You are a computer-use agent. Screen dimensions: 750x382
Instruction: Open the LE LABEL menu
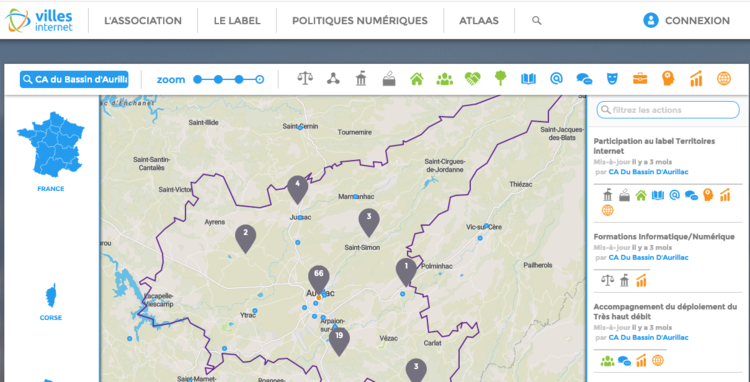point(237,21)
